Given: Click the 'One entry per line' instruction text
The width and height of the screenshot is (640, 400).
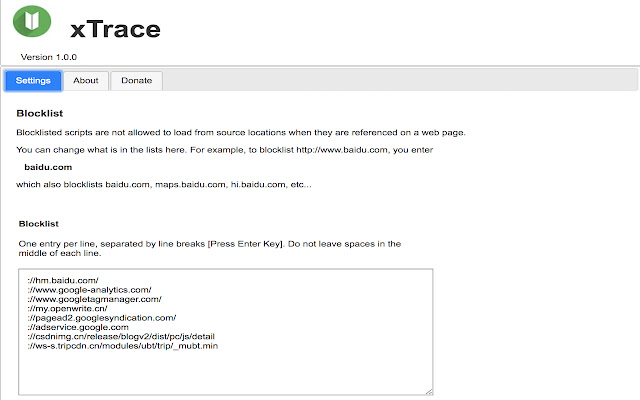Looking at the screenshot, I should point(210,248).
